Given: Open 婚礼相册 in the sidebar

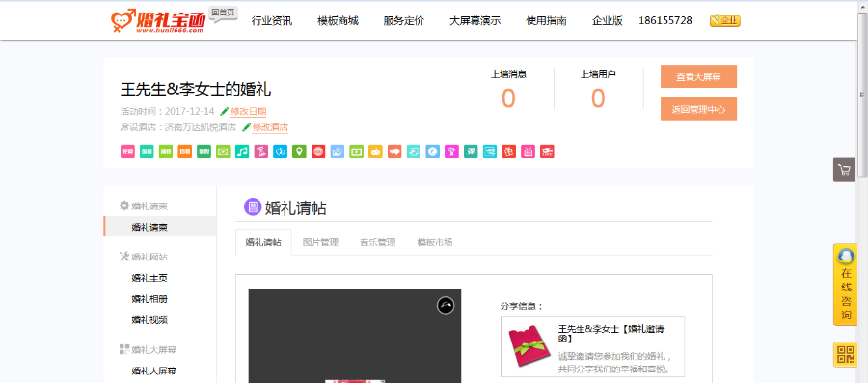Looking at the screenshot, I should click(x=149, y=299).
